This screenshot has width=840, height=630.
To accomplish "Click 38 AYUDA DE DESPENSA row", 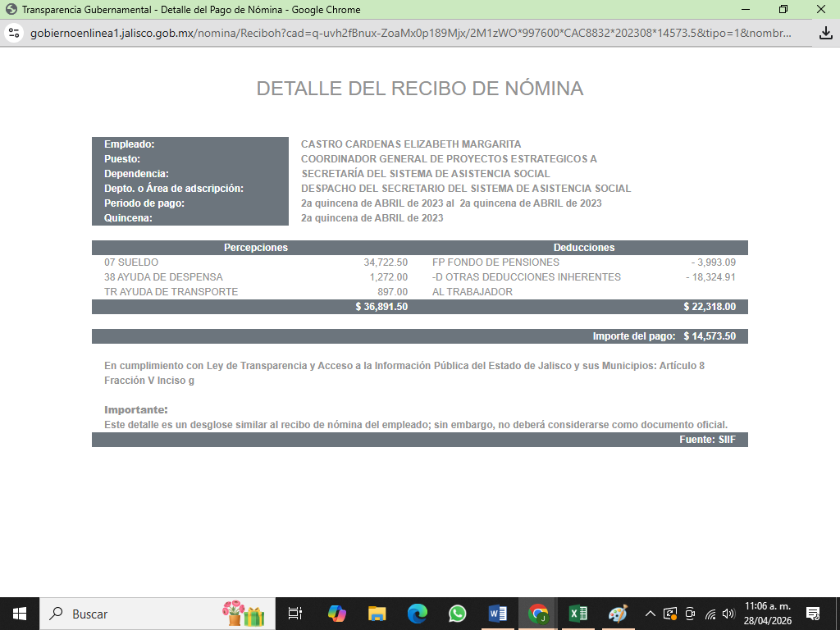I will (163, 277).
